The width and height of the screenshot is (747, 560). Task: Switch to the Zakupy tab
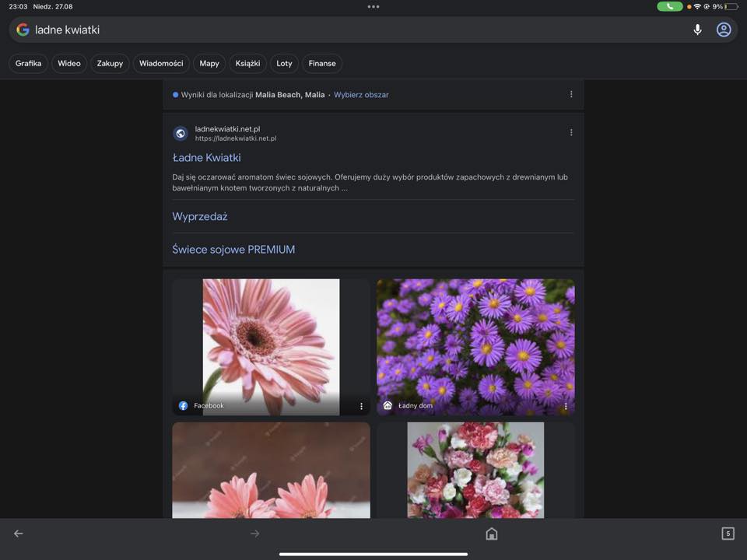(x=110, y=63)
